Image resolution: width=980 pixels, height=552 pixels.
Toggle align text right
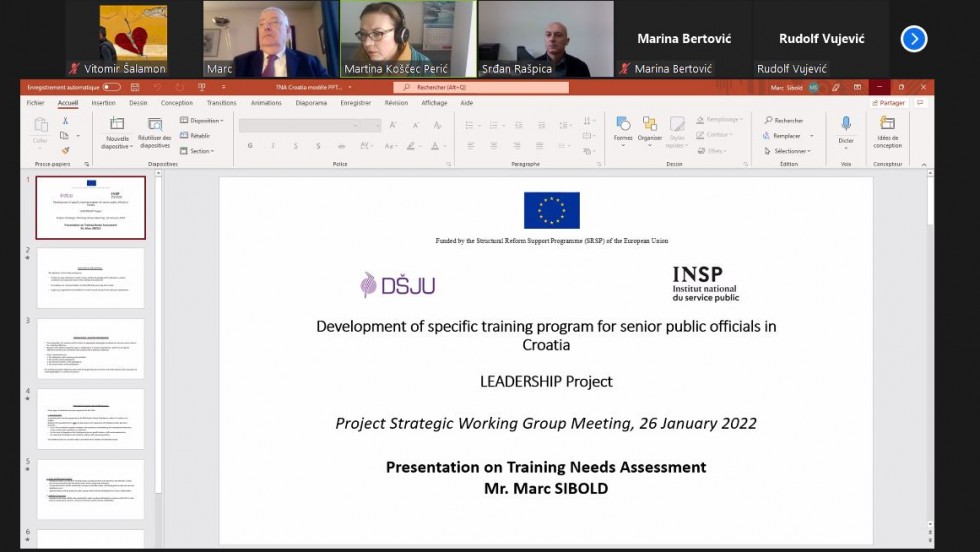click(x=516, y=146)
